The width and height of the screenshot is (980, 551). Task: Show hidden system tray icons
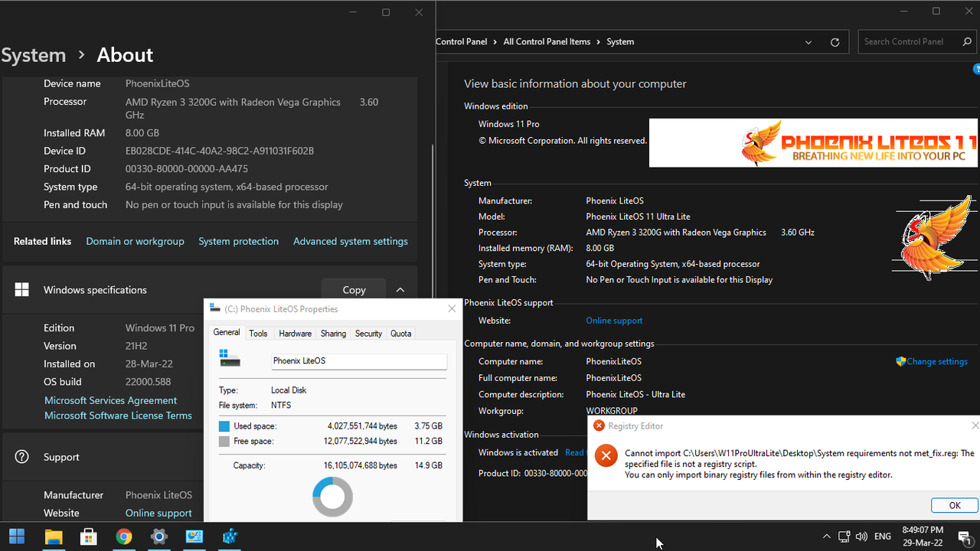click(826, 536)
